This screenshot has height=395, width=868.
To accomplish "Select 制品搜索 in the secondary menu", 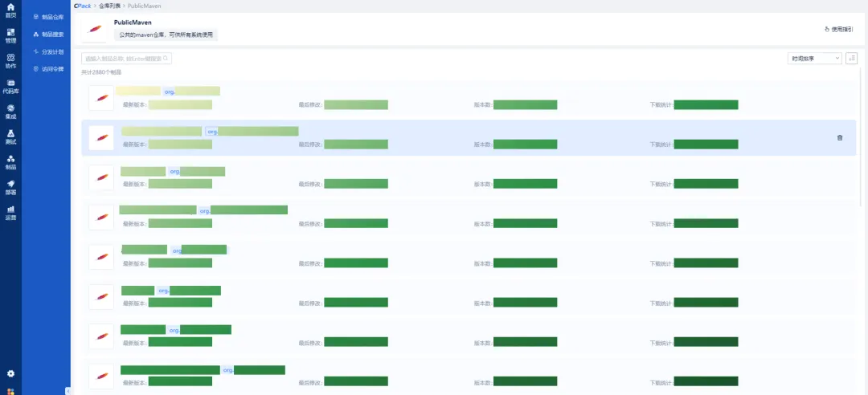I will [x=49, y=35].
